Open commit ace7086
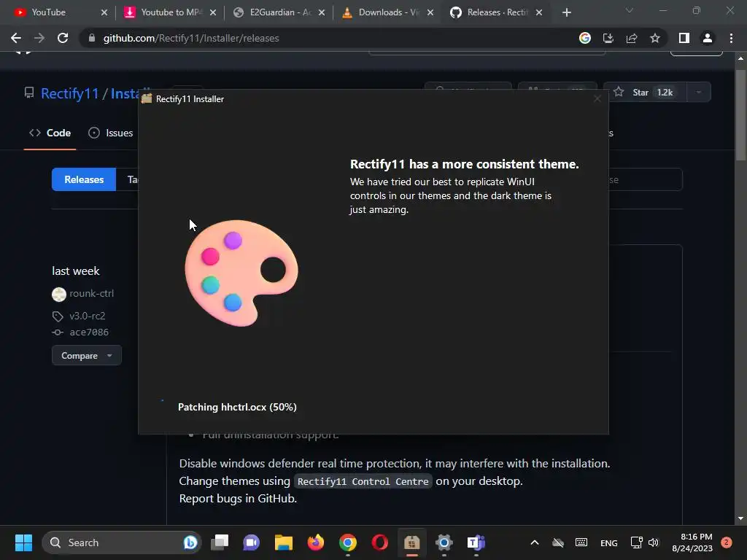747x560 pixels. pos(89,332)
